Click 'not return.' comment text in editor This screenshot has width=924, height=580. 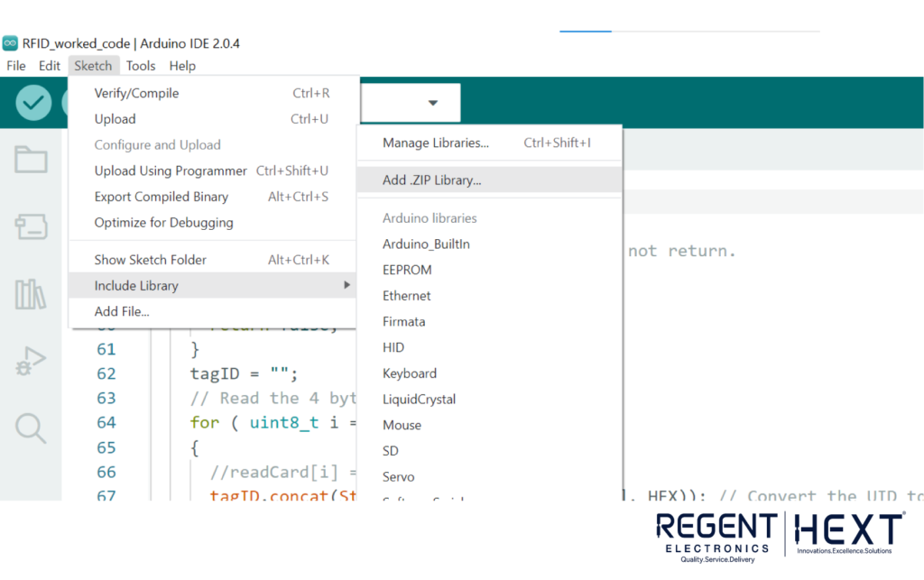tap(682, 252)
